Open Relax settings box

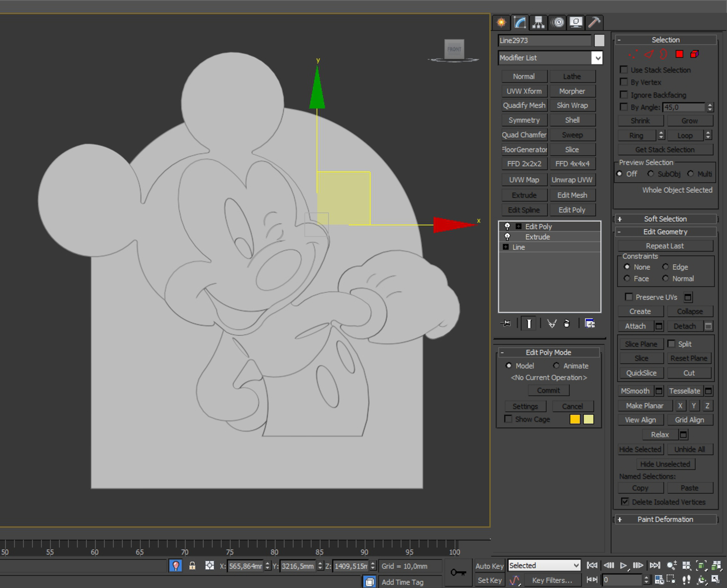683,434
